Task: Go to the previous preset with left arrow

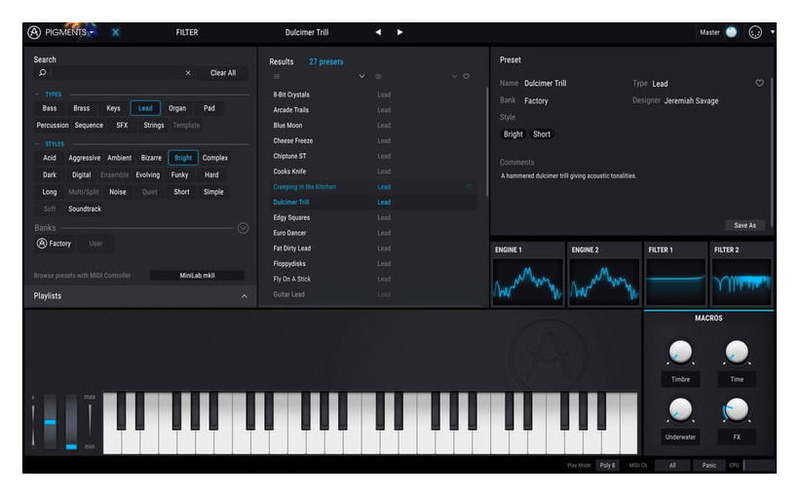Action: point(378,32)
